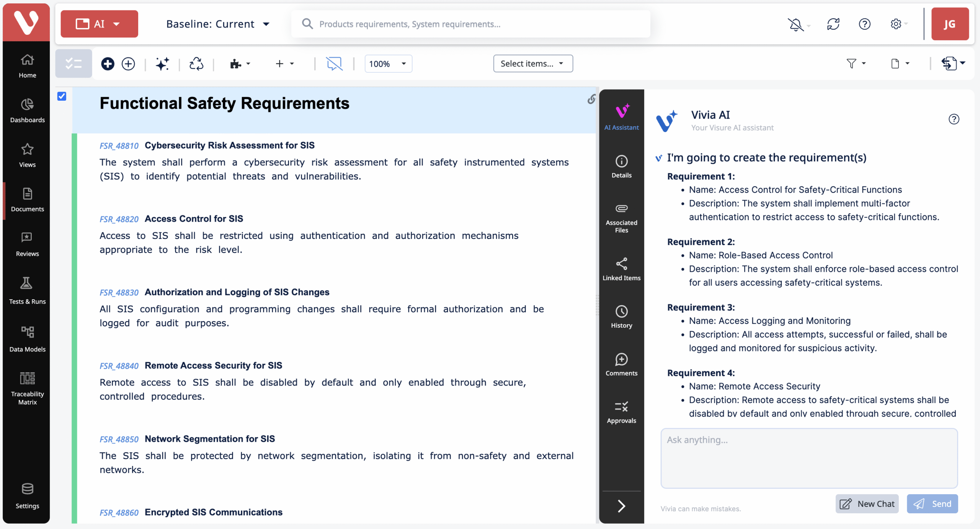Click the filled plus add item icon
The width and height of the screenshot is (980, 529).
coord(108,64)
